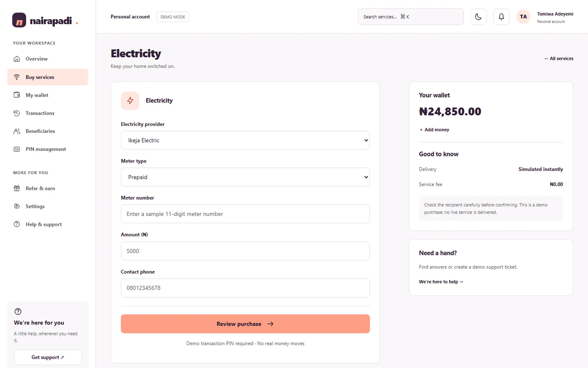Open notifications bell icon
Viewport: 588px width, 368px height.
click(501, 17)
